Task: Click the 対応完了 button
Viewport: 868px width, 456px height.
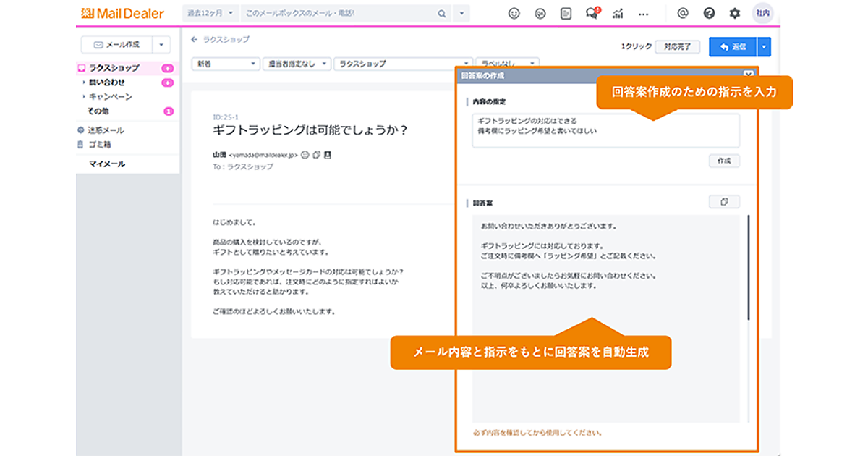Action: (x=678, y=47)
